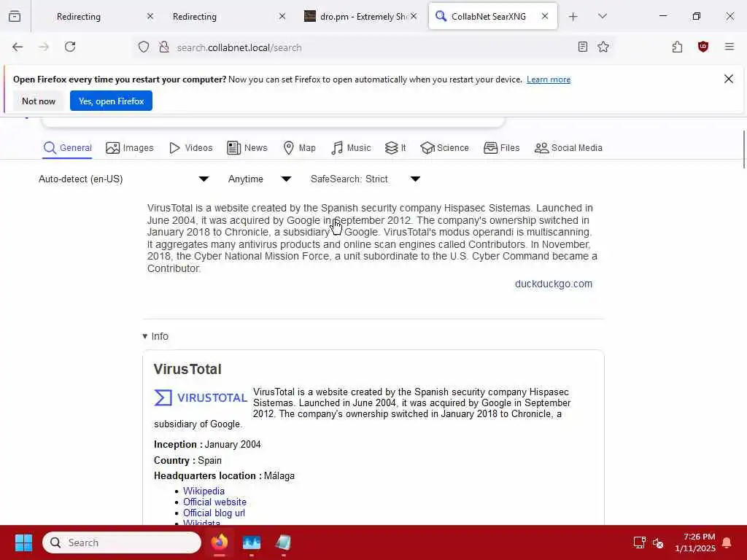Click the network status tray icon

pos(639,542)
